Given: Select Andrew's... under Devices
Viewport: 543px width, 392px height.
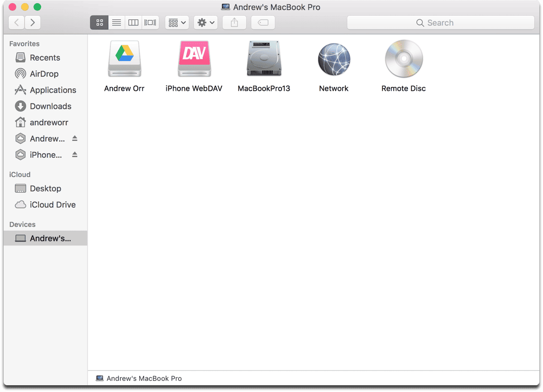Looking at the screenshot, I should click(45, 238).
